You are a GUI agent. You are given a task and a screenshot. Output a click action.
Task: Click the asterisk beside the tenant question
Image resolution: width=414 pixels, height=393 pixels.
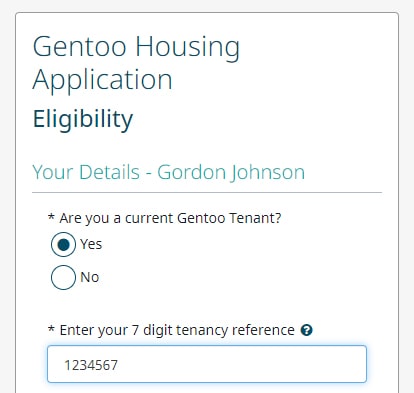coord(51,217)
